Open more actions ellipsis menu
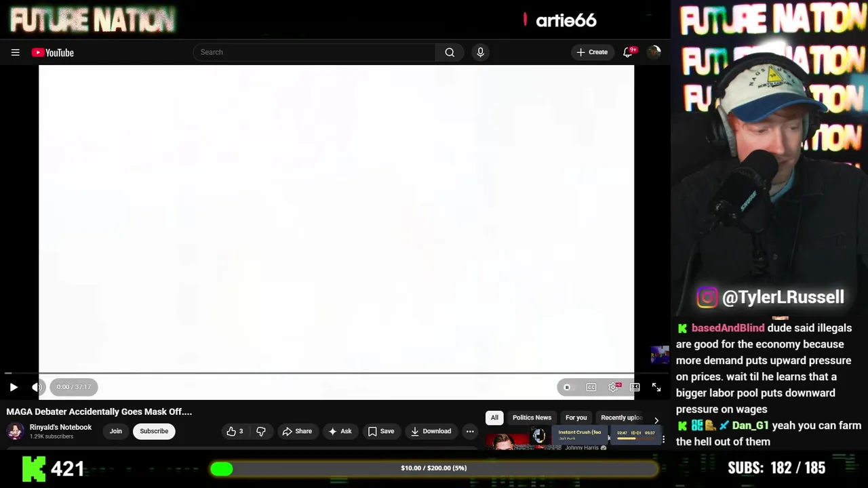 470,431
